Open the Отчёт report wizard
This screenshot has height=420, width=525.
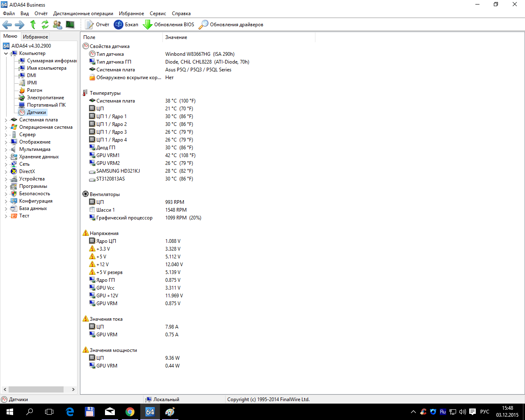(97, 25)
